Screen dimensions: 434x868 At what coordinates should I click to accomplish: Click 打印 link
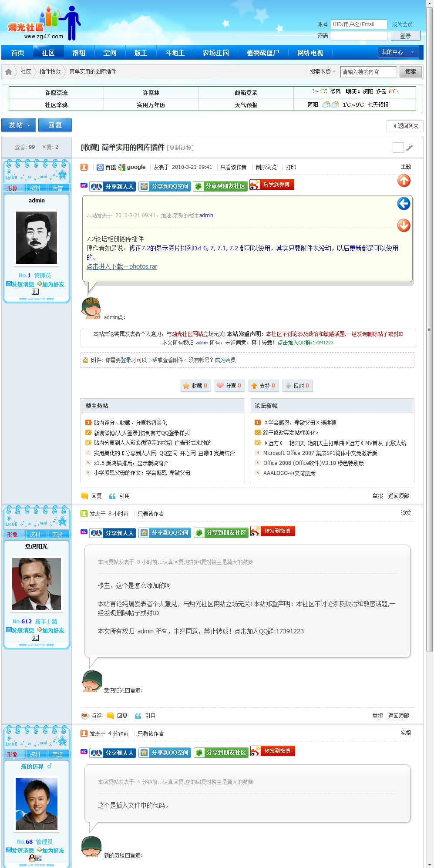pos(291,167)
